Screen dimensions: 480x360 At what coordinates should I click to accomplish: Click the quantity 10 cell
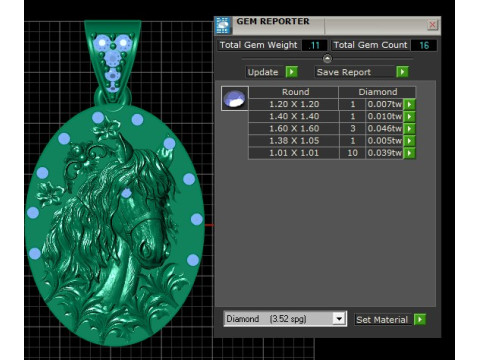pos(352,153)
